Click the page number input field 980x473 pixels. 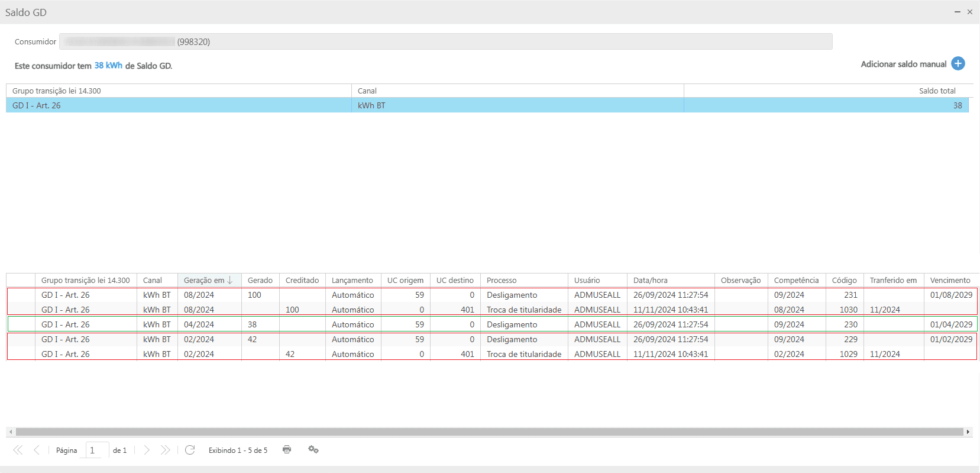click(97, 451)
